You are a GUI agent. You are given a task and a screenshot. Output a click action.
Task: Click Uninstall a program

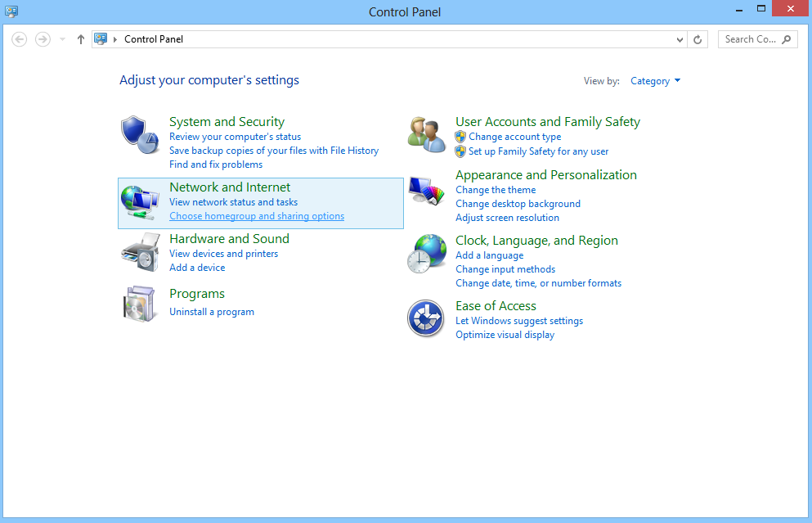coord(212,312)
